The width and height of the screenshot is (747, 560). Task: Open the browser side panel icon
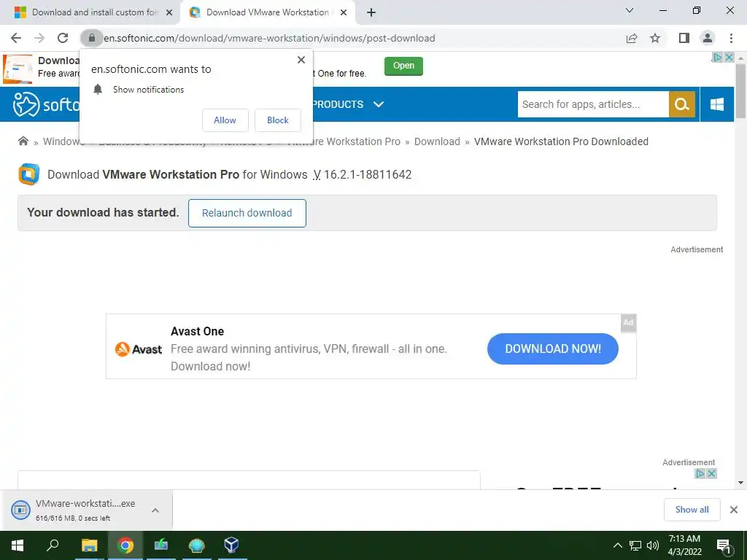coord(684,38)
